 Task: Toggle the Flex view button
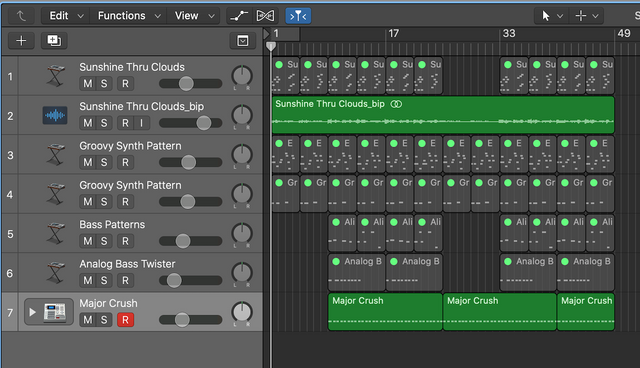pyautogui.click(x=265, y=16)
